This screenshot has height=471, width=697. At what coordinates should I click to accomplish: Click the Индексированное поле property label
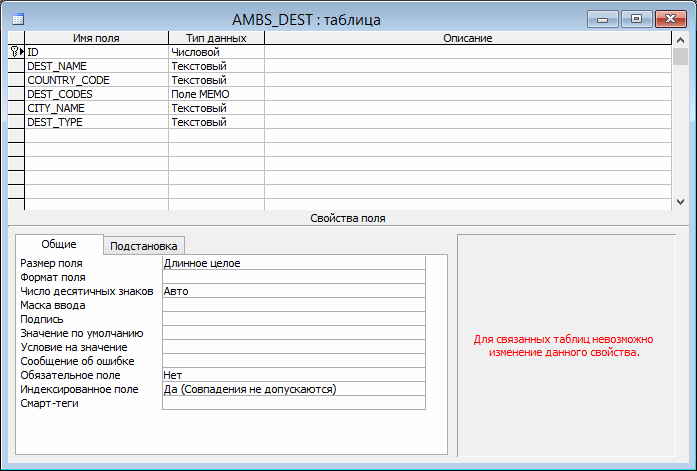point(80,389)
